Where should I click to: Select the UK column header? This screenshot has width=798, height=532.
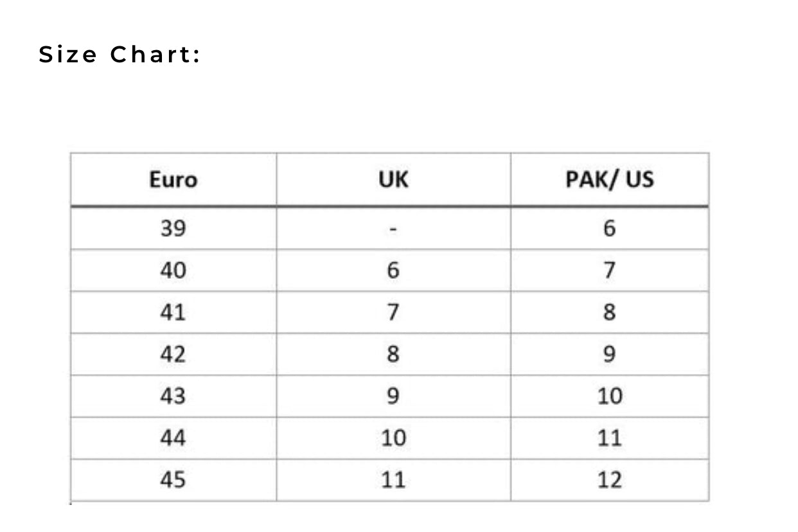[393, 180]
